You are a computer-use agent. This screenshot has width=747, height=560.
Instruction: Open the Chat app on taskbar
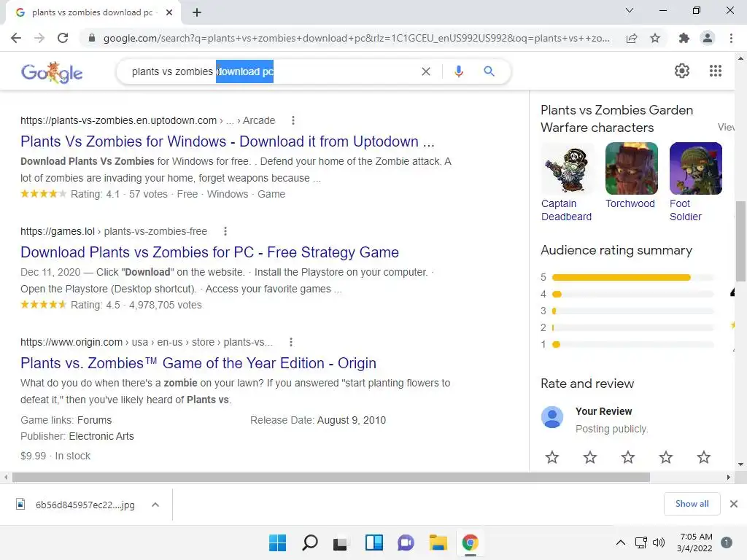click(x=406, y=542)
